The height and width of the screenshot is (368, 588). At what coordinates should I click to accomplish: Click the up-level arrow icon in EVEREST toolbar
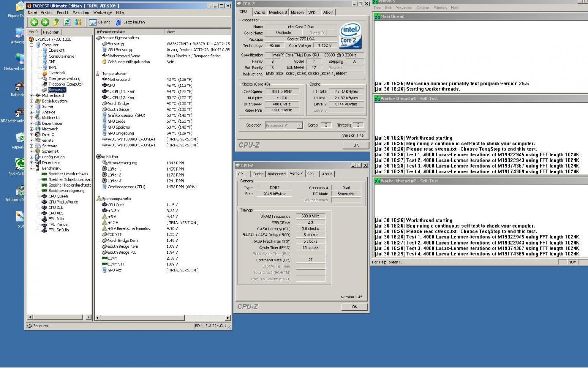click(x=56, y=22)
